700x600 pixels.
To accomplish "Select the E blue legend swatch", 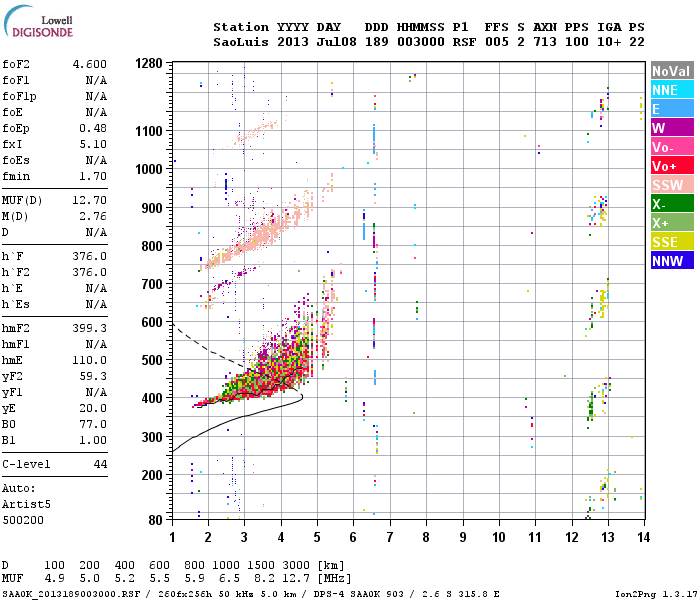I will [672, 108].
